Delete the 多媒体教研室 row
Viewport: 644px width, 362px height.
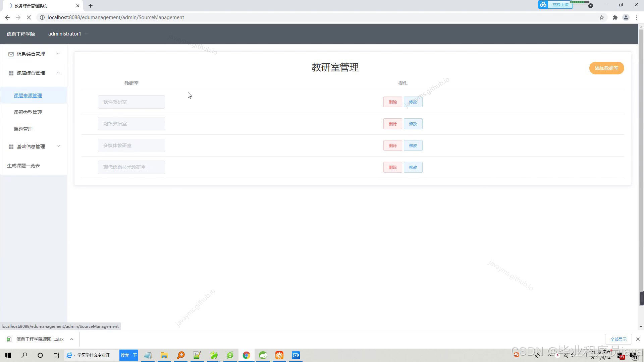[x=393, y=145]
